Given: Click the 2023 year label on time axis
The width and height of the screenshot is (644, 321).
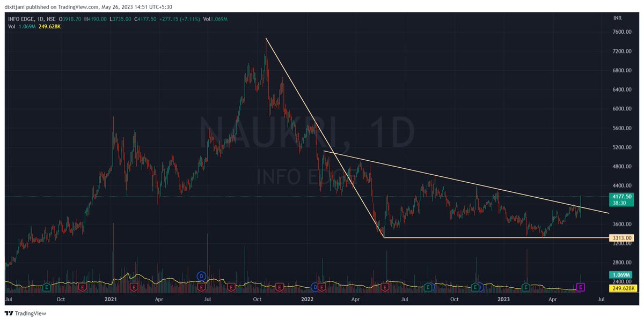Looking at the screenshot, I should click(x=504, y=300).
